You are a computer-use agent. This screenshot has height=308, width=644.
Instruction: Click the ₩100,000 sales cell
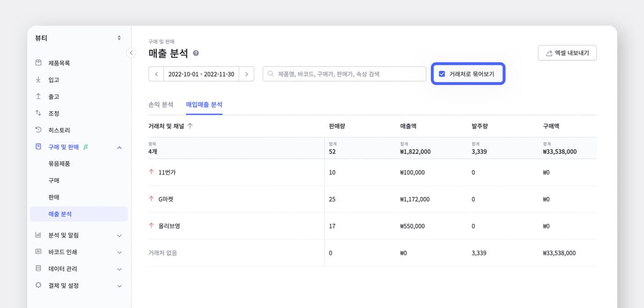(412, 172)
